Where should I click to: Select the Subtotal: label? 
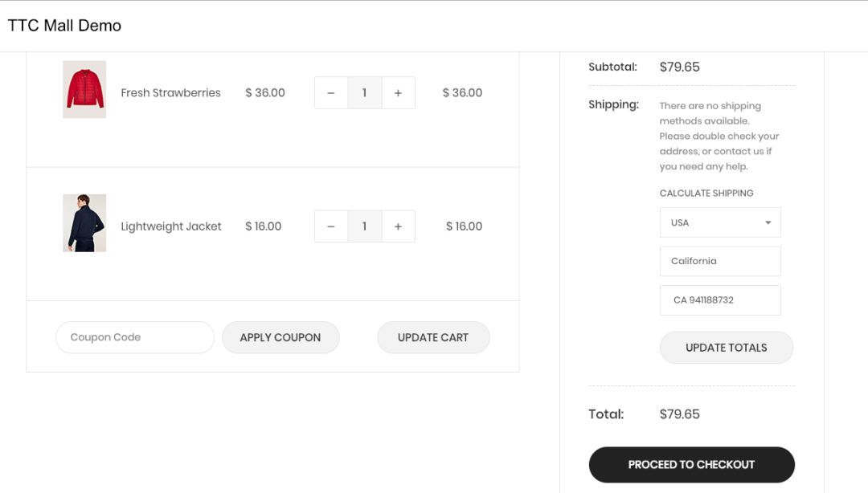pyautogui.click(x=612, y=67)
